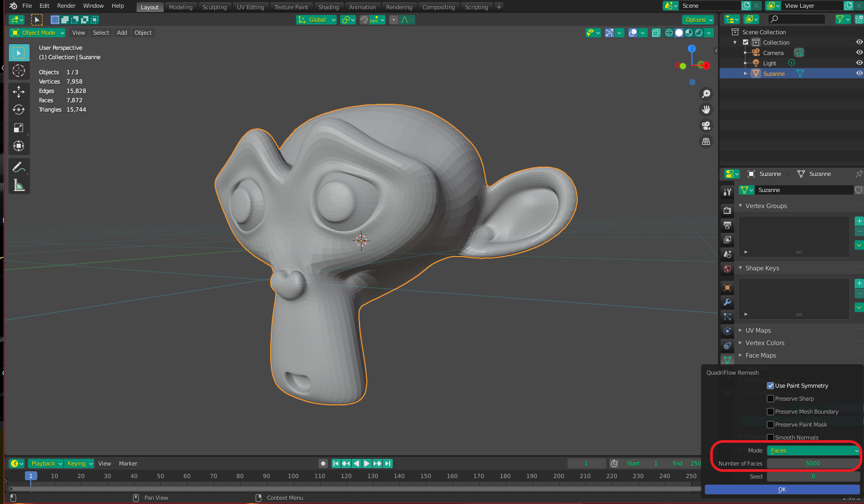Adjust the timeline Start frame field
The height and width of the screenshot is (504, 864).
coord(642,464)
